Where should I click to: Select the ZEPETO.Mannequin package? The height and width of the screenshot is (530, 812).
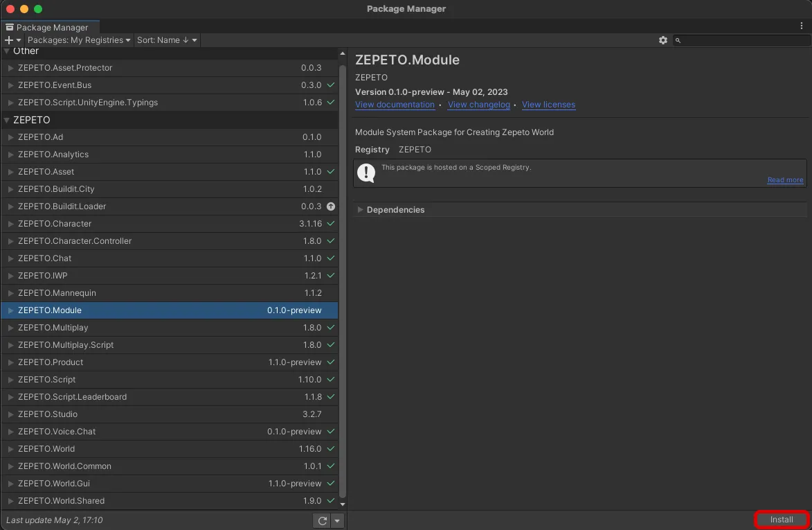(170, 293)
